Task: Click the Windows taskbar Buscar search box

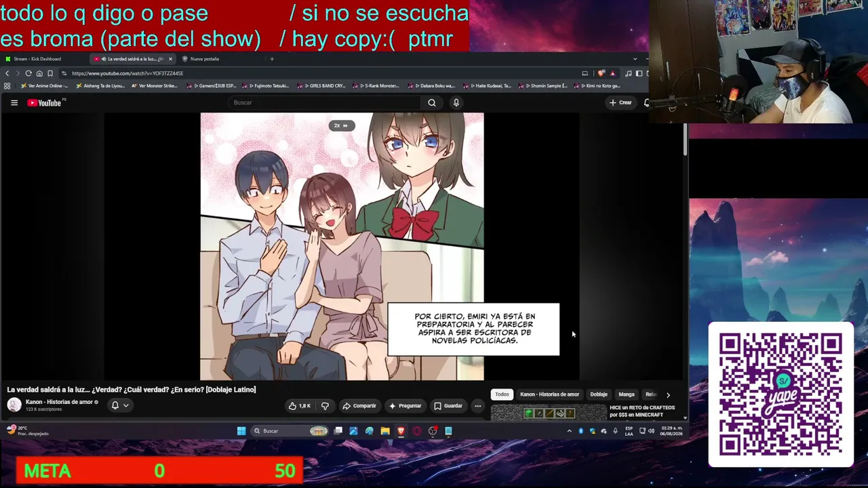Action: (290, 431)
